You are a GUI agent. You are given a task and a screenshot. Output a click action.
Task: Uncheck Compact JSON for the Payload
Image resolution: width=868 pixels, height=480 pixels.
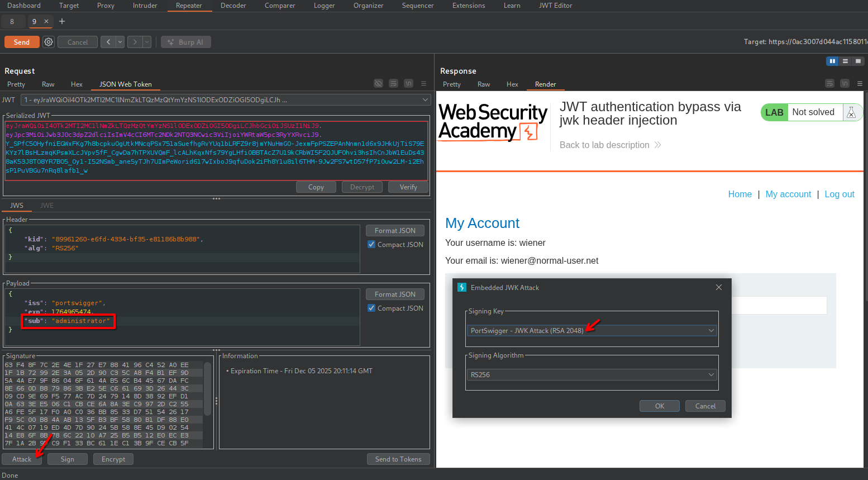pos(371,308)
